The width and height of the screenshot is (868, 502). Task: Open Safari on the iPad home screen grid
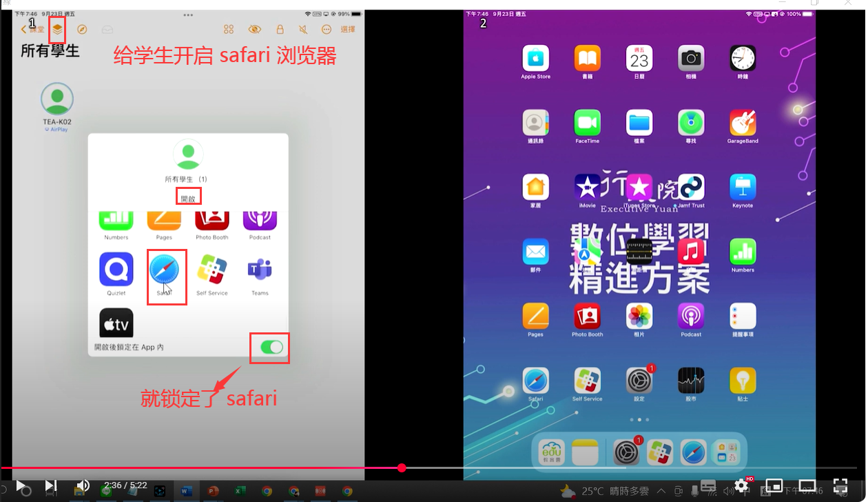[x=535, y=381]
